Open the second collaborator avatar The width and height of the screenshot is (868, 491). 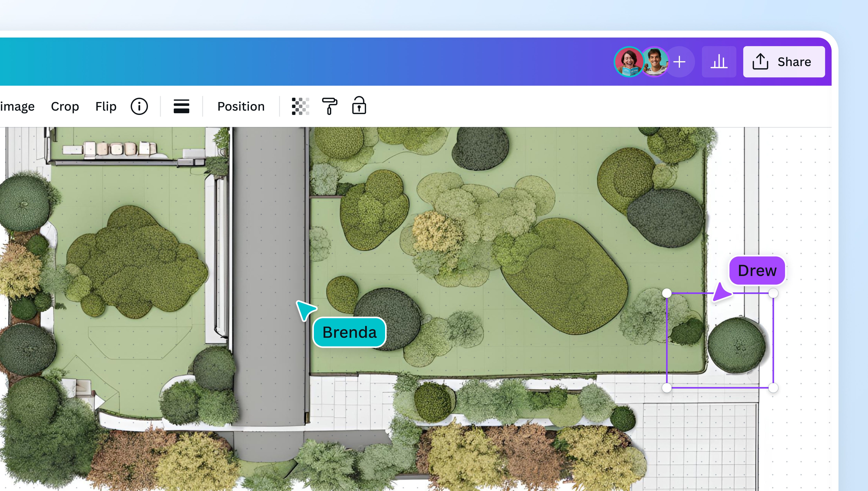[655, 62]
